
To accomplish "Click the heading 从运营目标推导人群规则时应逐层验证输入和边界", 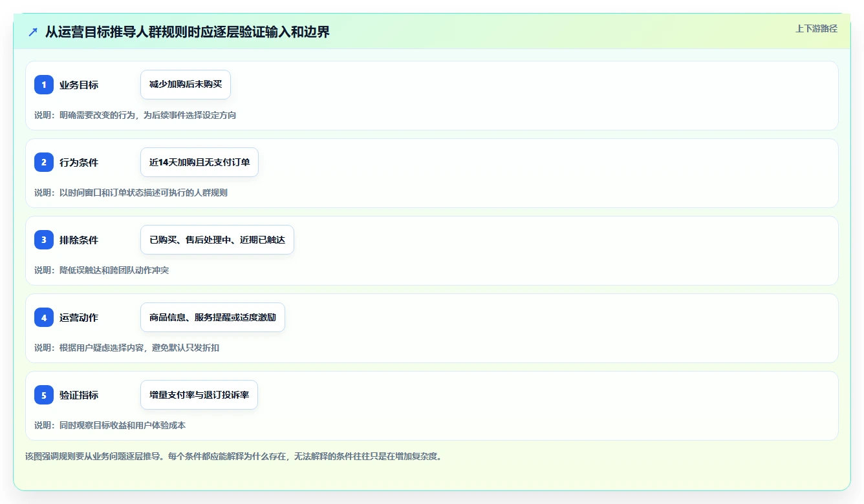I will point(188,32).
